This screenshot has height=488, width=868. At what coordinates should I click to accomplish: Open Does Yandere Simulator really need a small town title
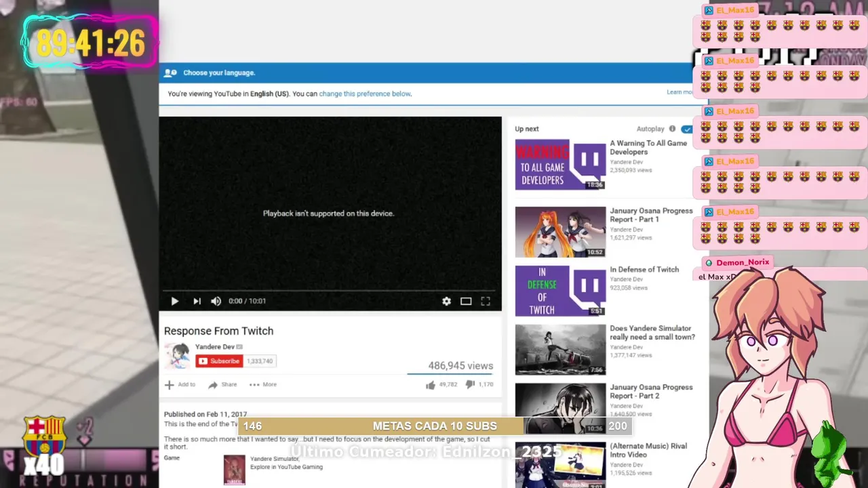[652, 332]
